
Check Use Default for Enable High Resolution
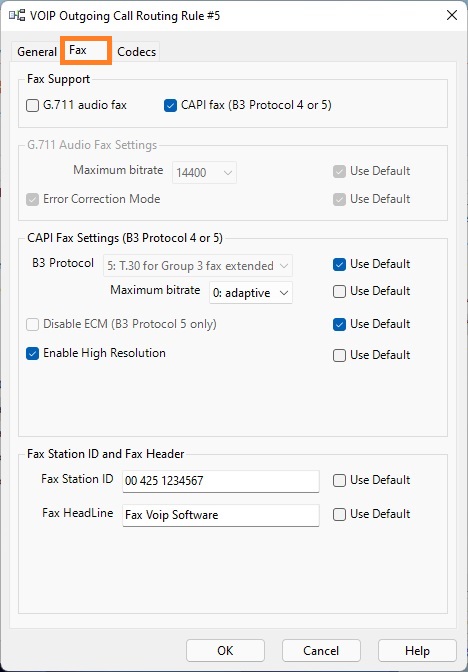[x=339, y=355]
